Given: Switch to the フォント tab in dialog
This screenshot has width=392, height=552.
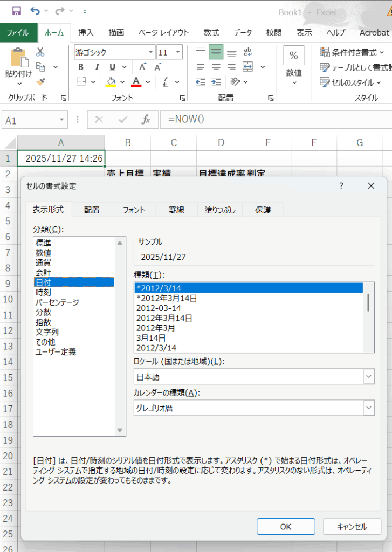Looking at the screenshot, I should point(134,210).
